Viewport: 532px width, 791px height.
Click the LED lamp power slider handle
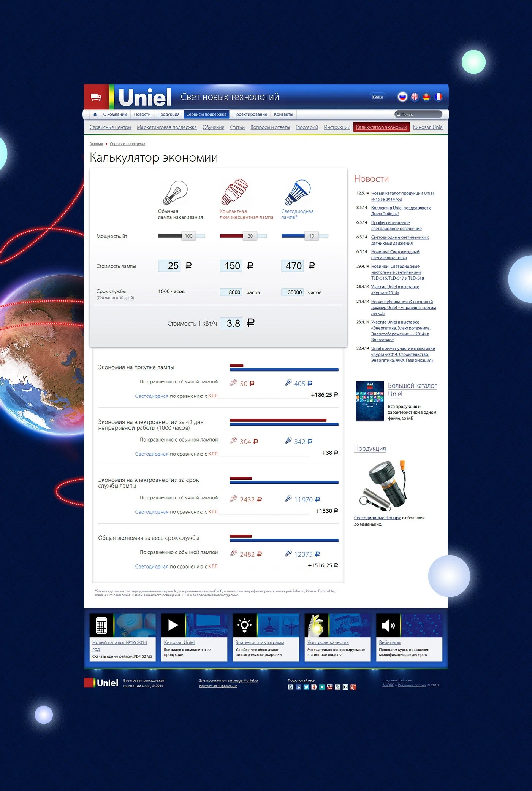[x=312, y=236]
